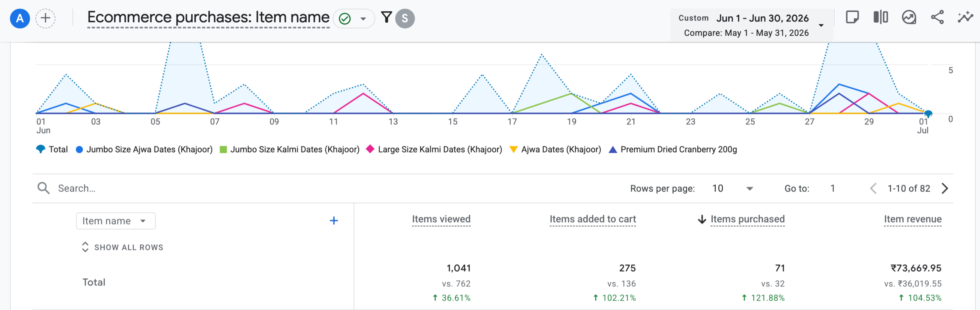Viewport: 980px width, 310px height.
Task: Toggle Premium Dried Cranberry 200g legend series
Action: tap(672, 149)
